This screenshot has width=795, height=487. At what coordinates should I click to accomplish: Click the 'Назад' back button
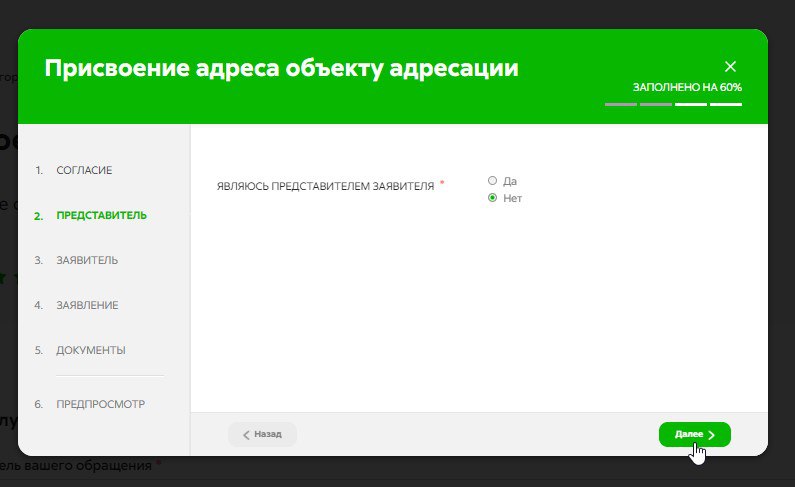point(262,434)
